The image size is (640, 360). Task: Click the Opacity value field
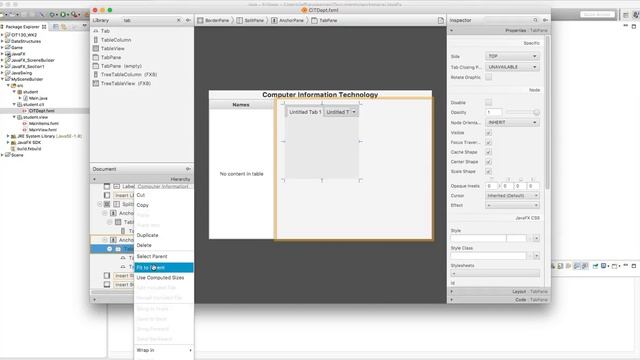[494, 112]
